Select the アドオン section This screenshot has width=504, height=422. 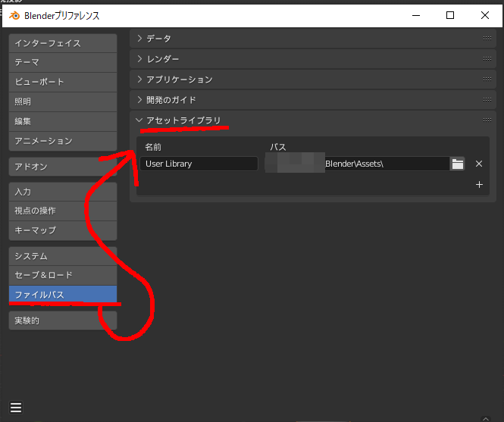(63, 167)
